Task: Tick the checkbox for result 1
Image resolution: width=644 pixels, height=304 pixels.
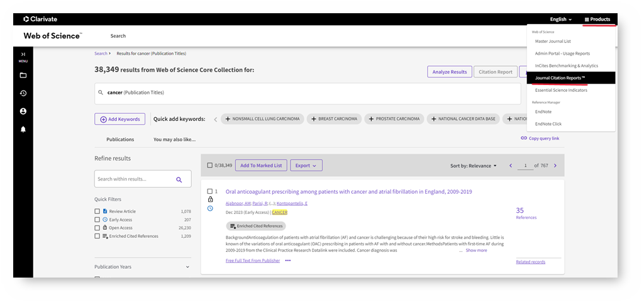Action: (x=210, y=191)
